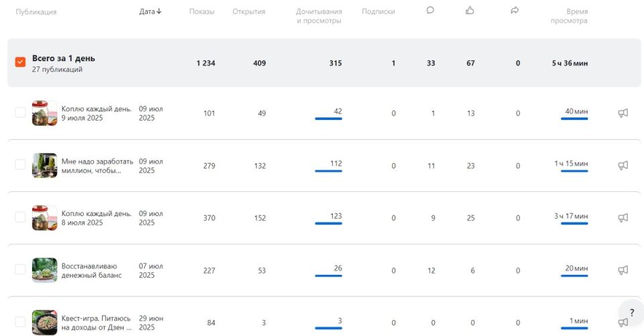Click the blue bar under 123 read-throughs
The width and height of the screenshot is (644, 336).
(x=328, y=223)
